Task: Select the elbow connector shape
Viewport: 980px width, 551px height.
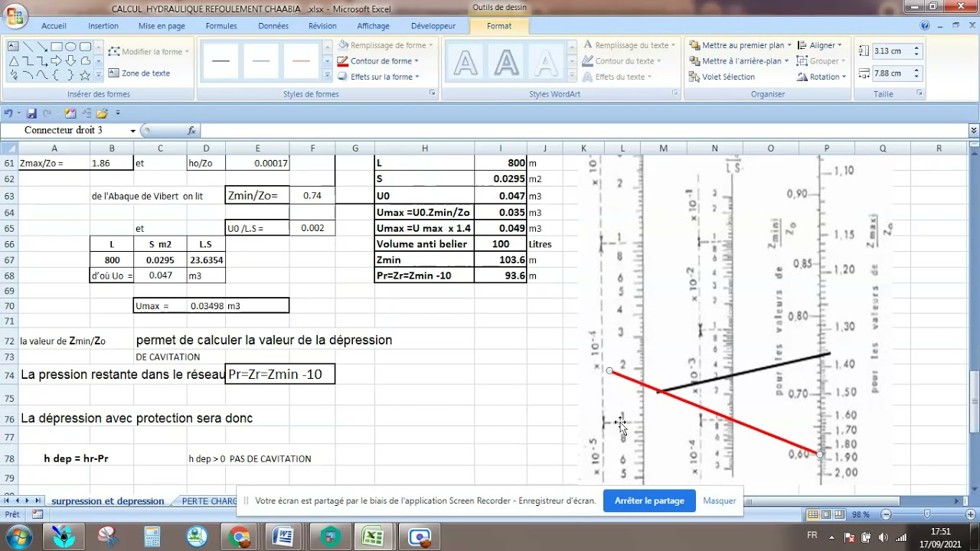Action: [x=28, y=60]
